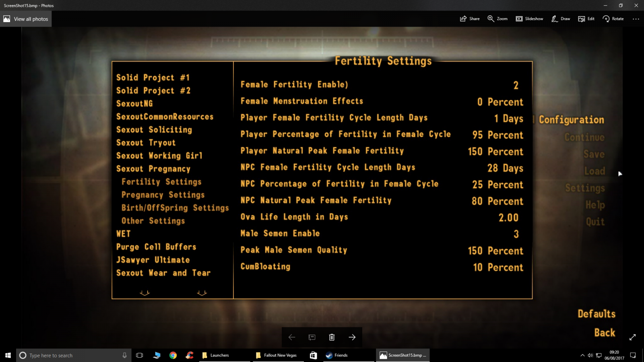The width and height of the screenshot is (644, 362).
Task: Click 'Fertility Settings' in the left mod list
Action: click(161, 182)
